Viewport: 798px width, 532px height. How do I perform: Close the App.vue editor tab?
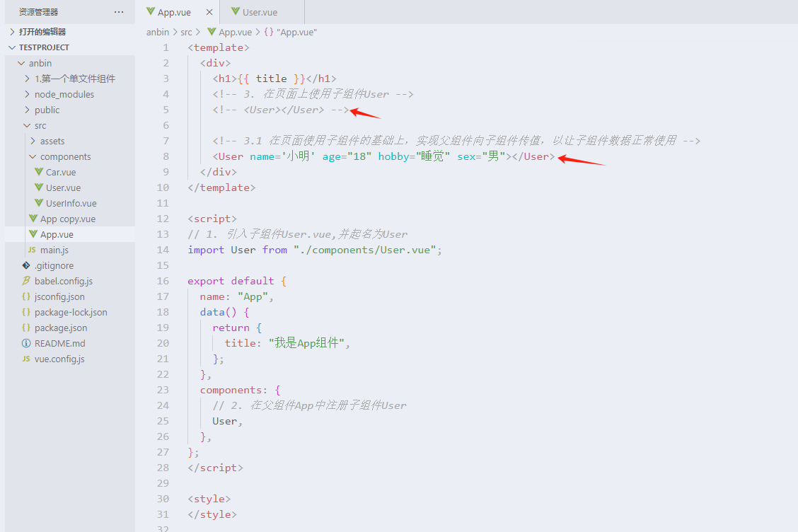point(209,12)
